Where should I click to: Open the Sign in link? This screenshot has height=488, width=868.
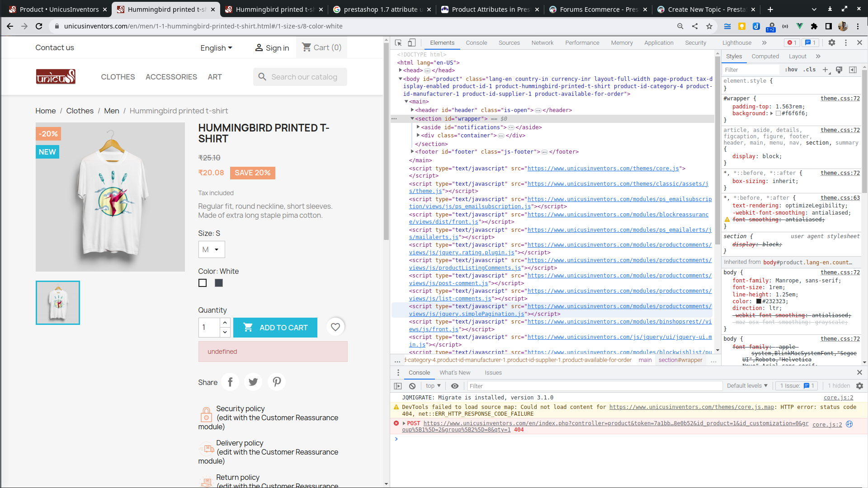(272, 48)
